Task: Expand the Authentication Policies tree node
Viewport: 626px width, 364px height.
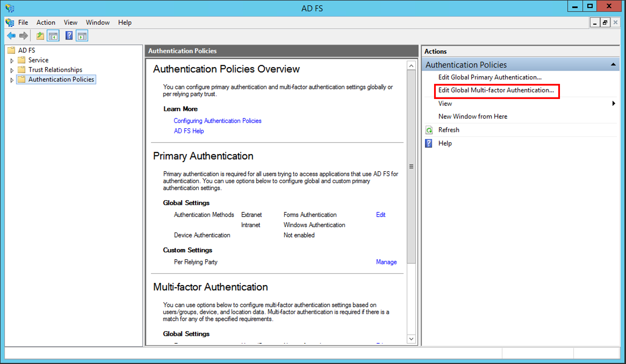Action: point(12,80)
